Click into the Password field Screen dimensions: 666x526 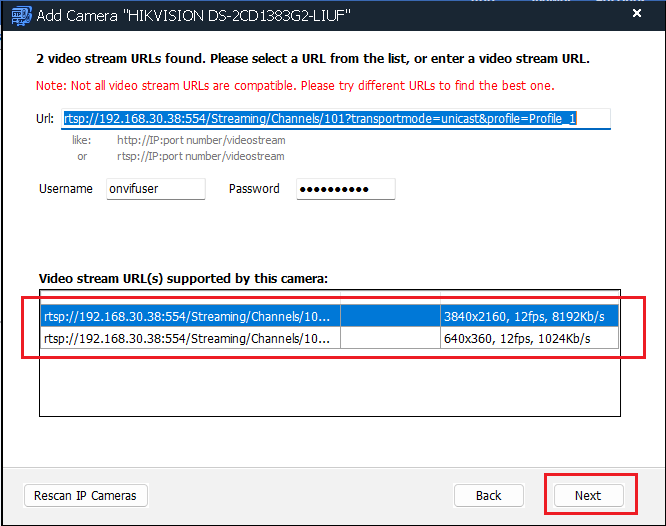(x=345, y=189)
